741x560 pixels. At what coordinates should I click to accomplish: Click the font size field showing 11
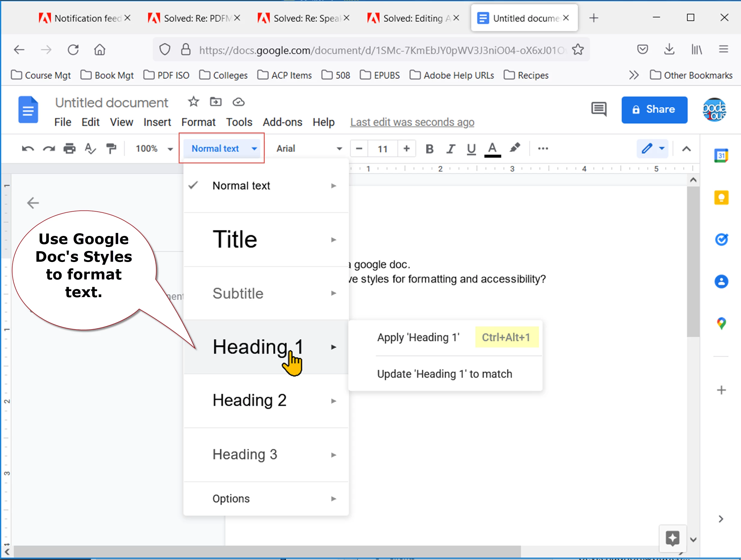coord(382,149)
